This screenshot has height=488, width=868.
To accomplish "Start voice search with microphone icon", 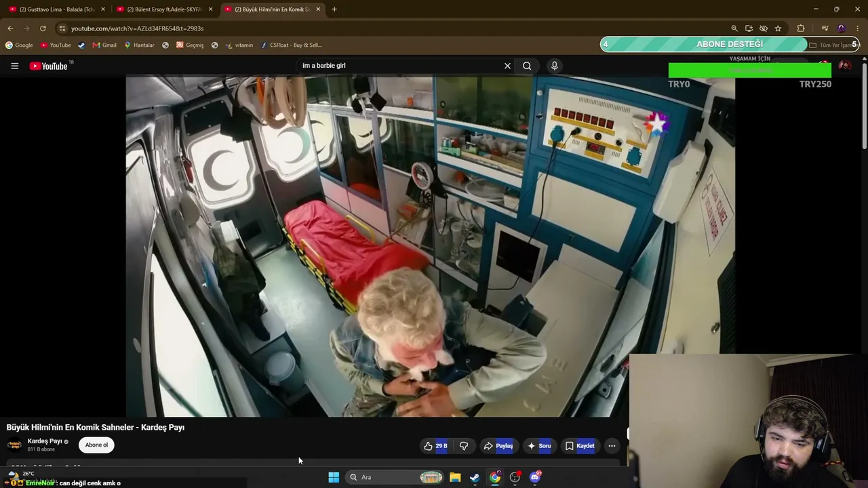I will pos(554,66).
